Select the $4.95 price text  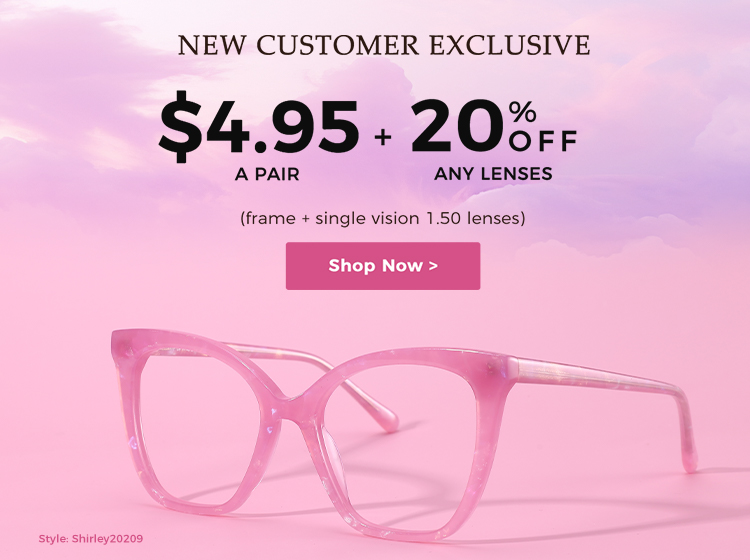tap(259, 126)
